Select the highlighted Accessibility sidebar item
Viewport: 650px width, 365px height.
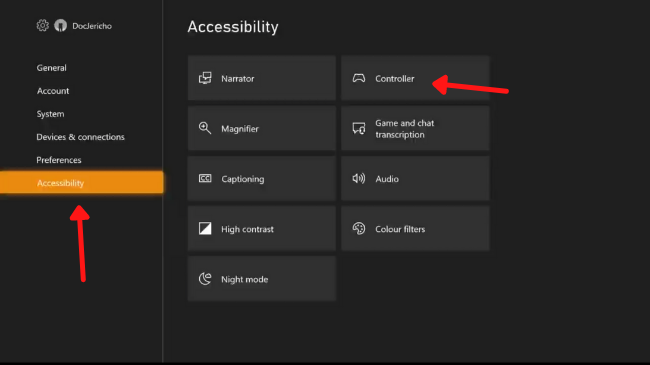coord(82,182)
